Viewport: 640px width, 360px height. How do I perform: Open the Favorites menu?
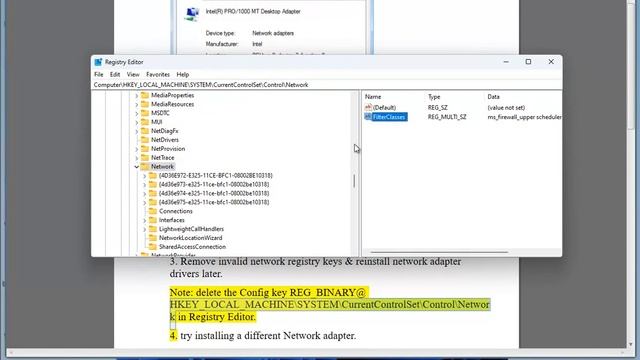(158, 74)
